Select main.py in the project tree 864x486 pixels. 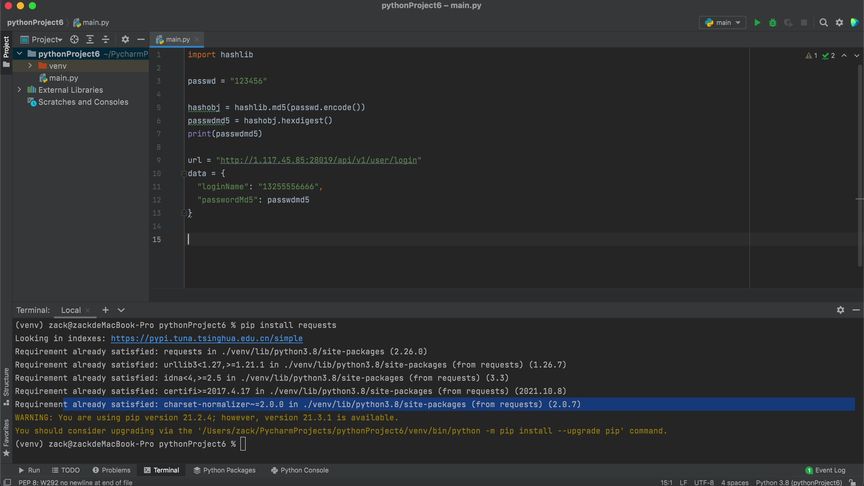(x=63, y=78)
